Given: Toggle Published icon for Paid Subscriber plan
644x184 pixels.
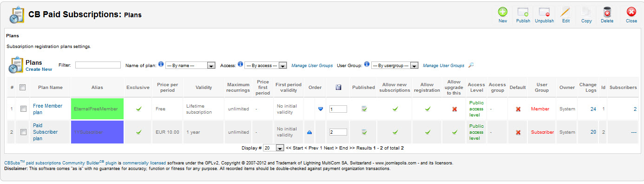Looking at the screenshot, I should point(364,132).
